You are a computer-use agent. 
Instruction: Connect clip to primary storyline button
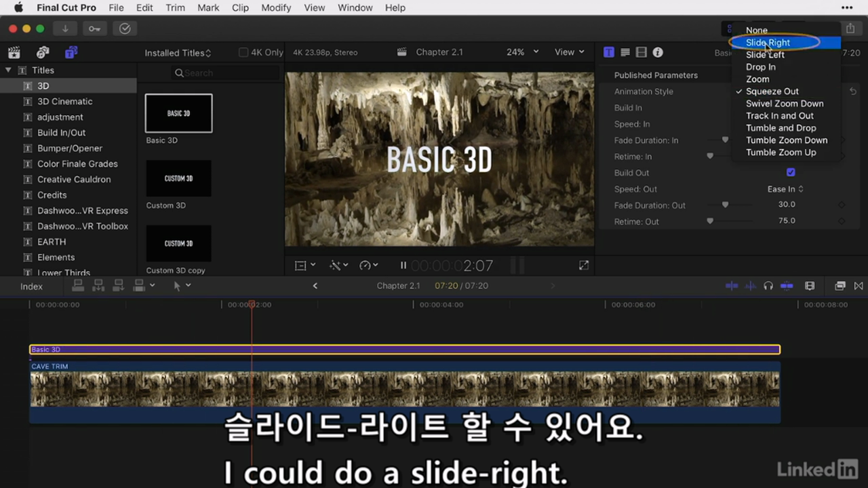[78, 285]
